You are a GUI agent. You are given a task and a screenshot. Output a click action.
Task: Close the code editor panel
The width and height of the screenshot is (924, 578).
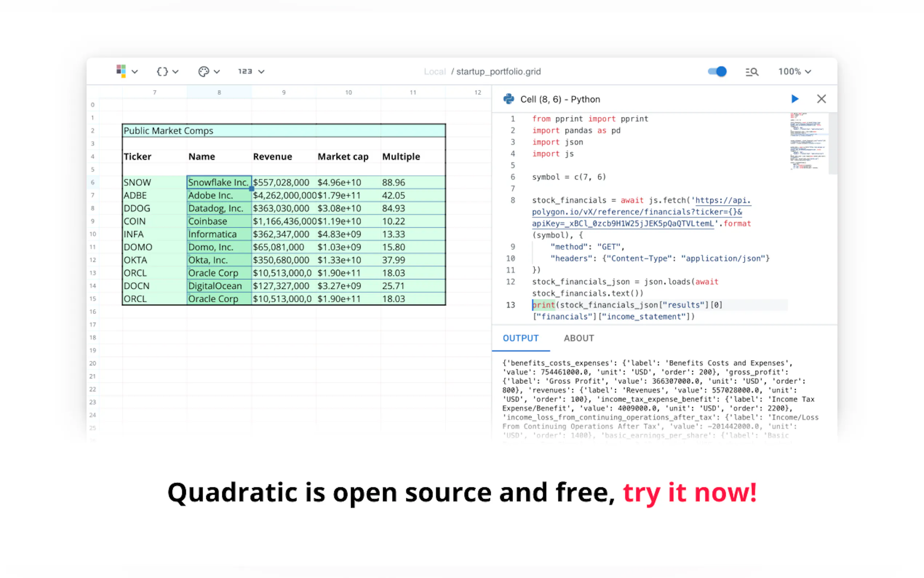(821, 99)
